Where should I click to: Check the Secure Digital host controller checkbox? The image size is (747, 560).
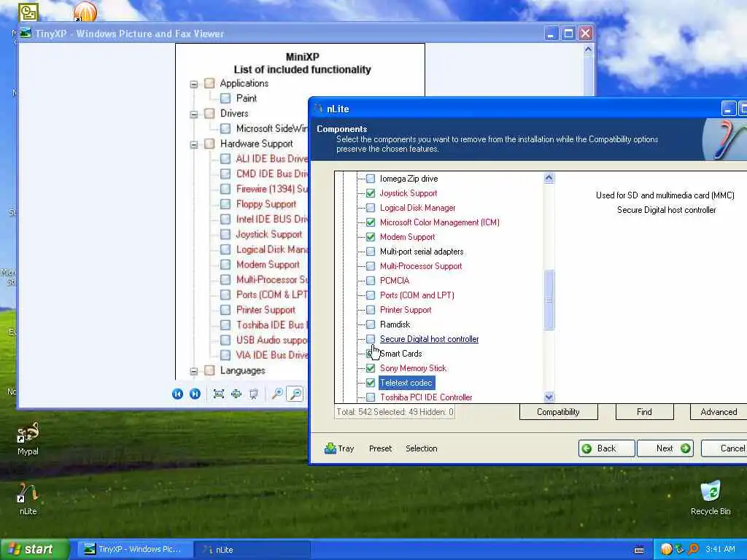(370, 339)
